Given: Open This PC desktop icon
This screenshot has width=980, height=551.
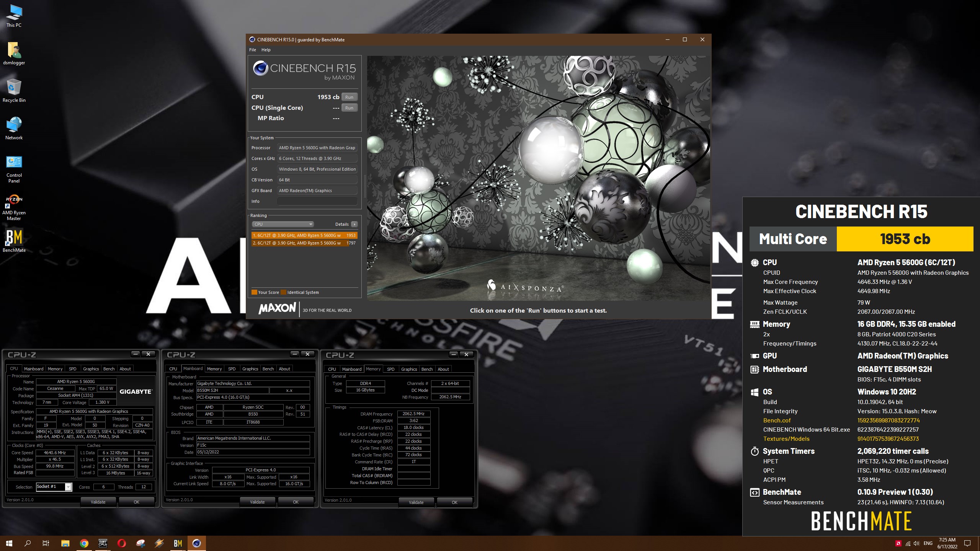Looking at the screenshot, I should click(x=14, y=16).
